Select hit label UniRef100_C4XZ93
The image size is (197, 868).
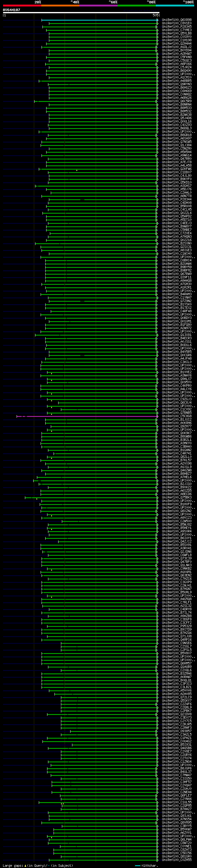tap(176, 125)
